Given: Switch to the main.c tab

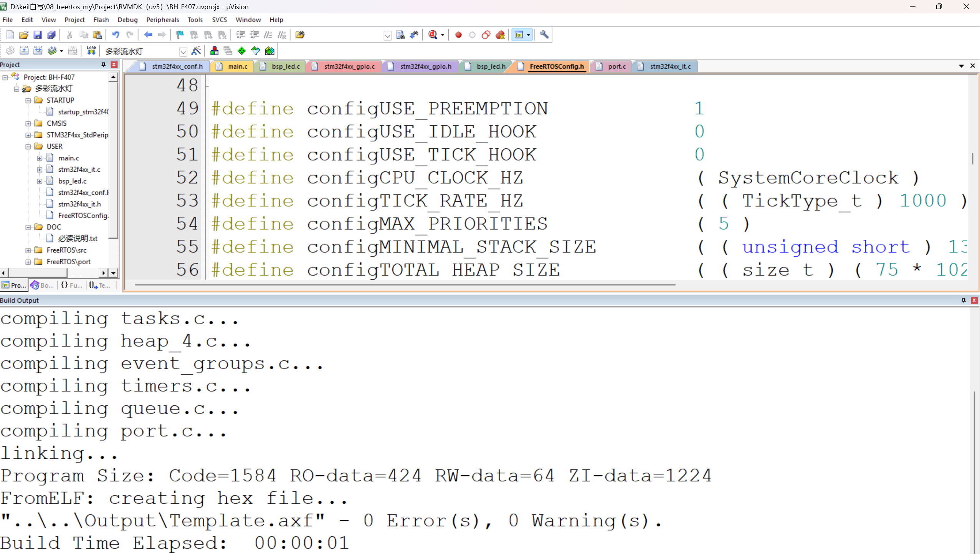Looking at the screenshot, I should point(237,66).
